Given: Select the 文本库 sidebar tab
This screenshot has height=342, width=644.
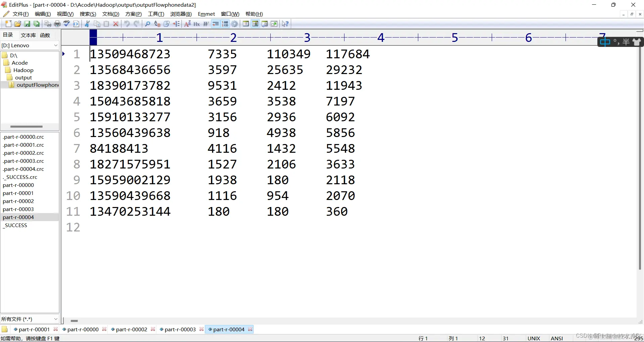Looking at the screenshot, I should point(28,35).
